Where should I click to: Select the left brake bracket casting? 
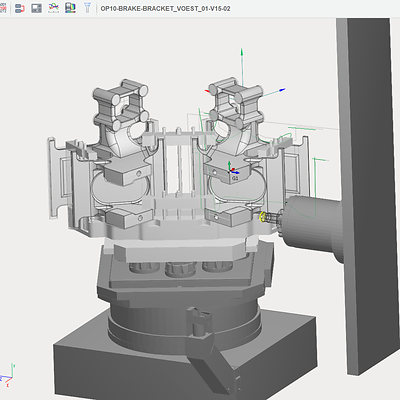coord(120,117)
